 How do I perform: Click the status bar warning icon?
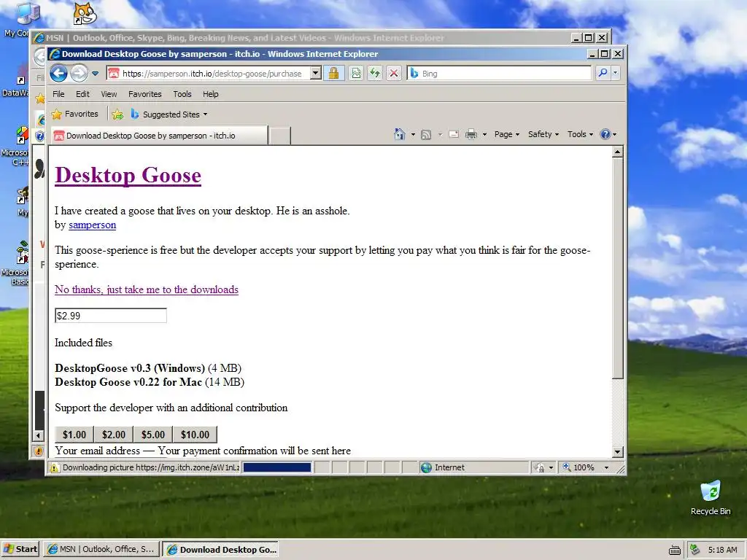(x=54, y=467)
